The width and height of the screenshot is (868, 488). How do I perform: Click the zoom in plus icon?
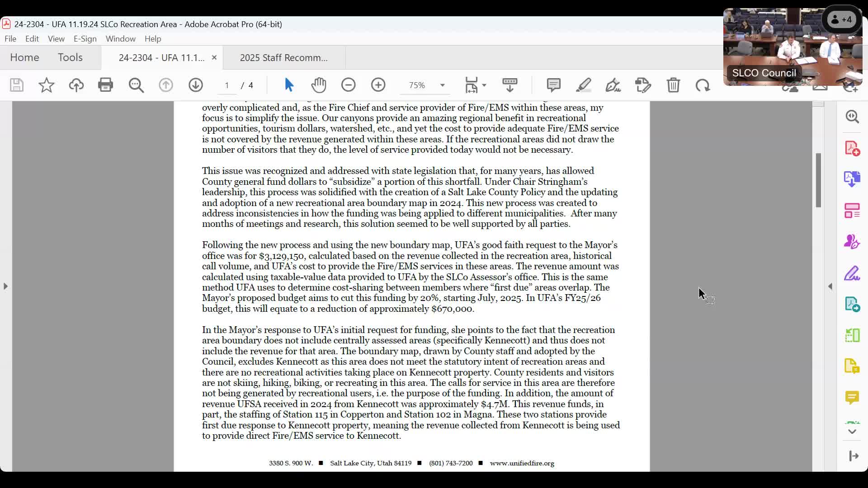(378, 85)
